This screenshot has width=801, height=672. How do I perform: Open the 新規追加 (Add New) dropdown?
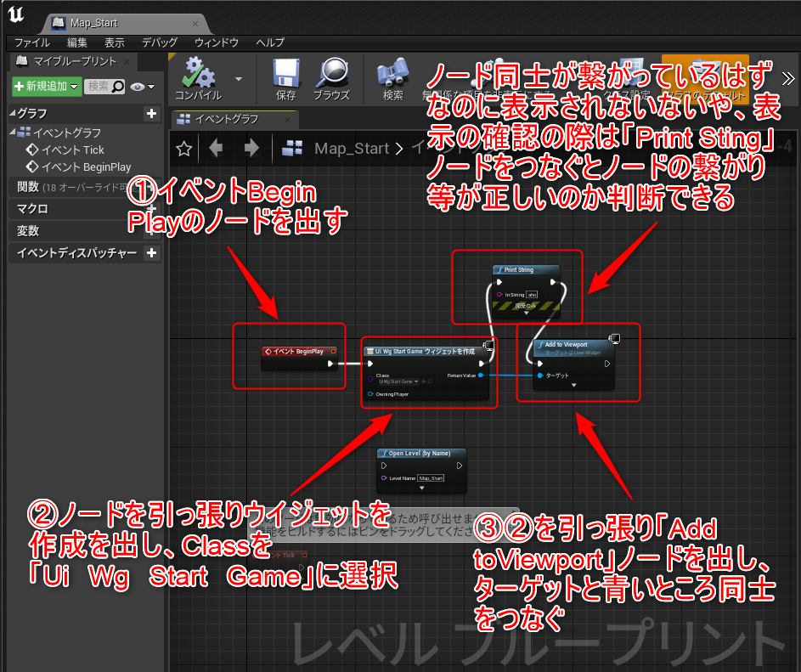pyautogui.click(x=47, y=87)
